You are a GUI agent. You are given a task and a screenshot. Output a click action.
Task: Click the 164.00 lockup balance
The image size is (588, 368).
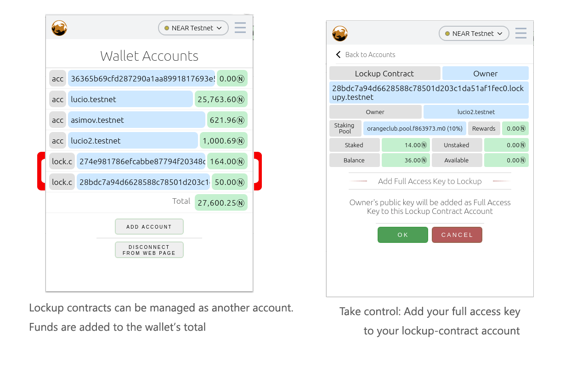click(x=227, y=161)
